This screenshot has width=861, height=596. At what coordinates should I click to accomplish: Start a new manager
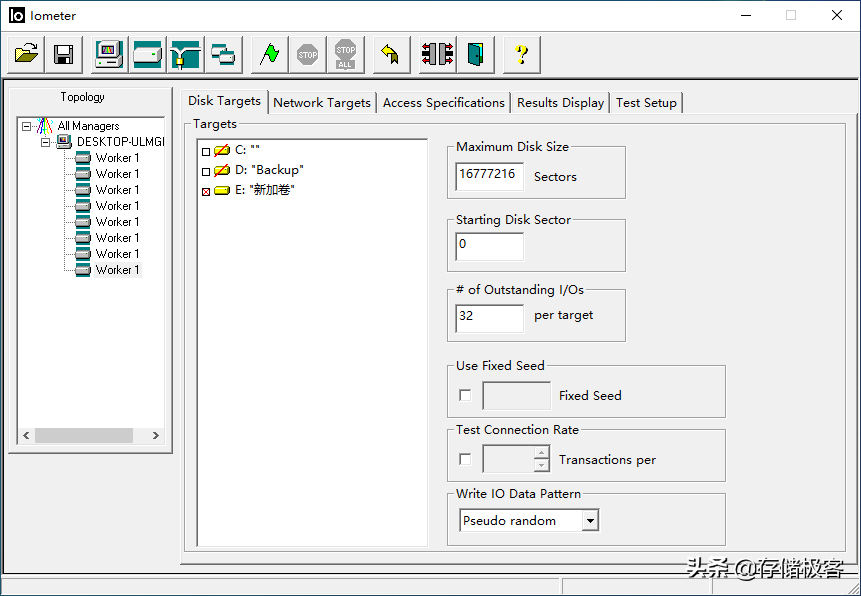pos(109,54)
